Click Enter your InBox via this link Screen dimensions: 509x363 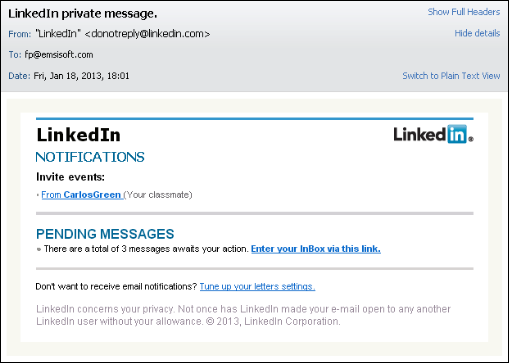(316, 249)
